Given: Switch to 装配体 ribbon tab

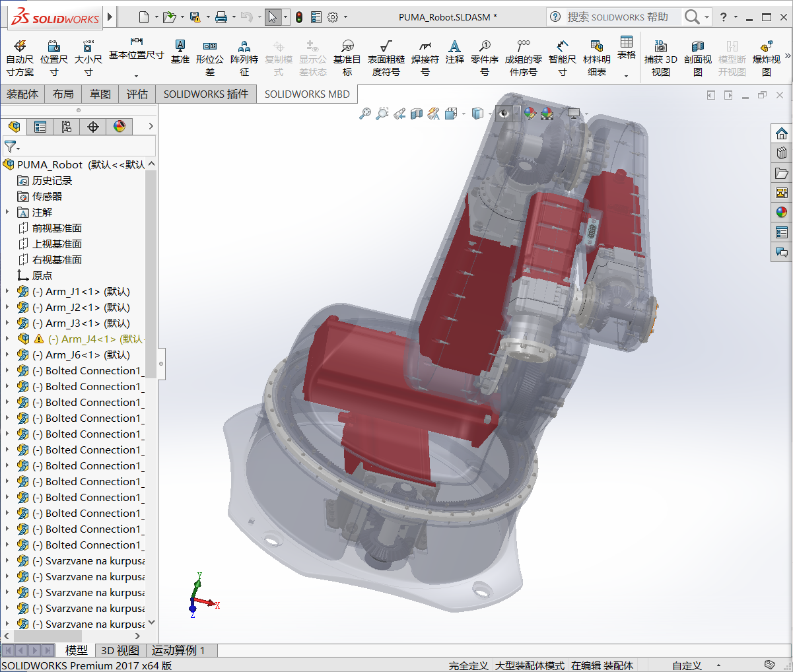Looking at the screenshot, I should tap(22, 94).
